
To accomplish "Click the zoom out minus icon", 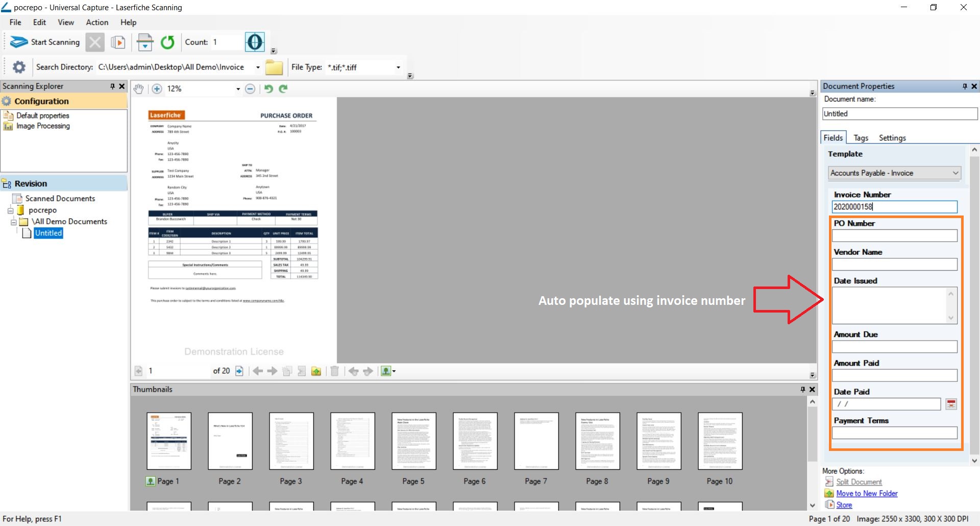I will pyautogui.click(x=250, y=89).
